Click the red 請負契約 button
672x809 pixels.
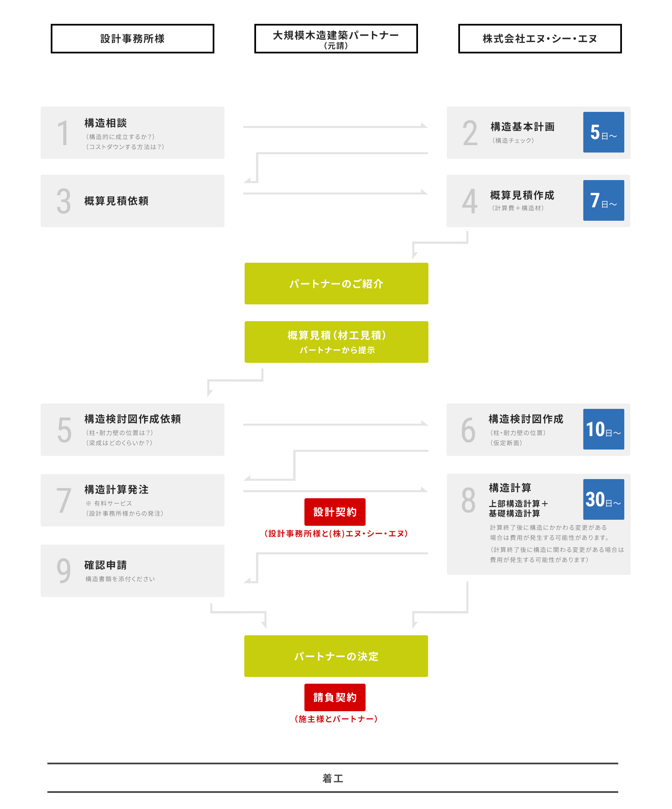[x=334, y=697]
